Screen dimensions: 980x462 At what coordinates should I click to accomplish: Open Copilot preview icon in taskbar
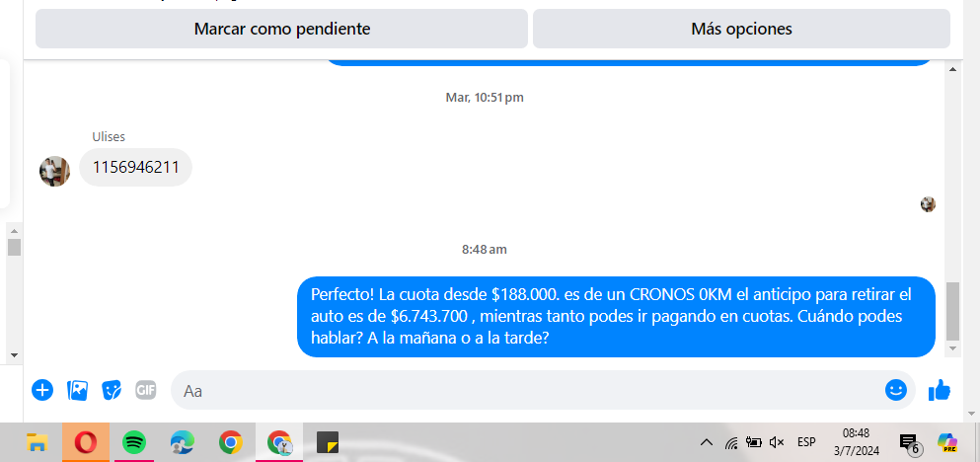946,442
